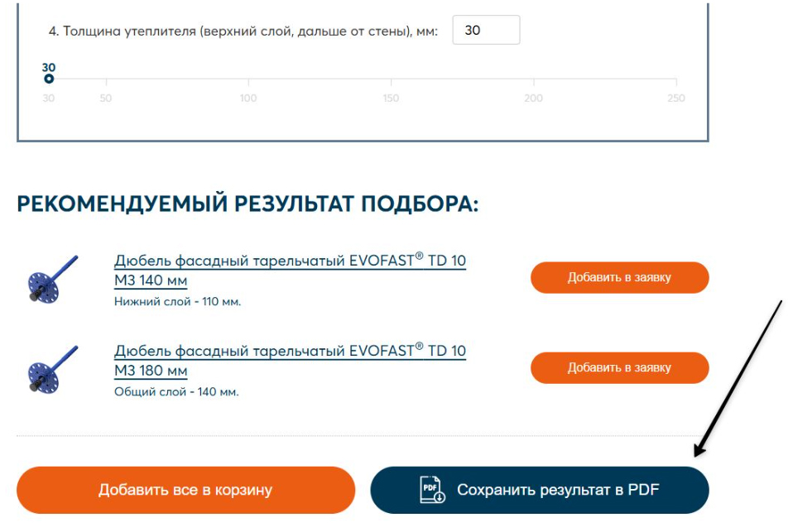Click the insulation thickness input field
788x532 pixels.
click(486, 30)
